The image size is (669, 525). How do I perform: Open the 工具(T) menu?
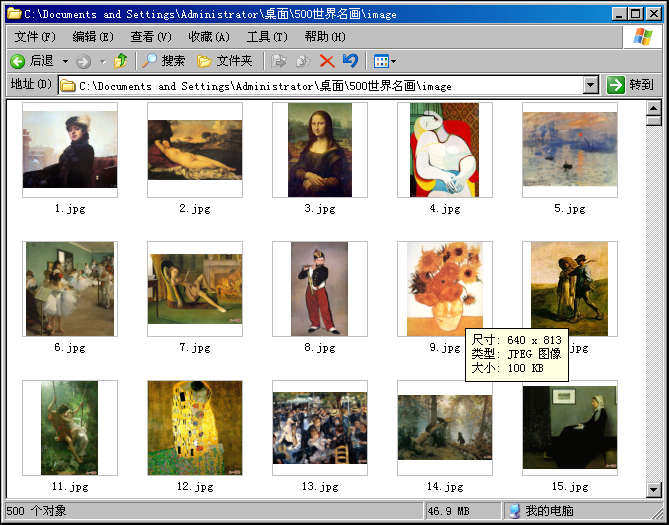[x=267, y=37]
